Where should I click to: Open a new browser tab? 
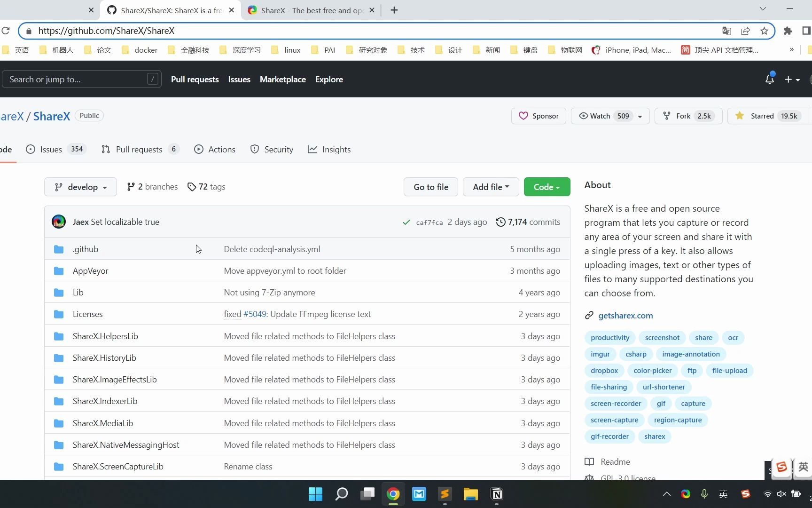pyautogui.click(x=394, y=10)
